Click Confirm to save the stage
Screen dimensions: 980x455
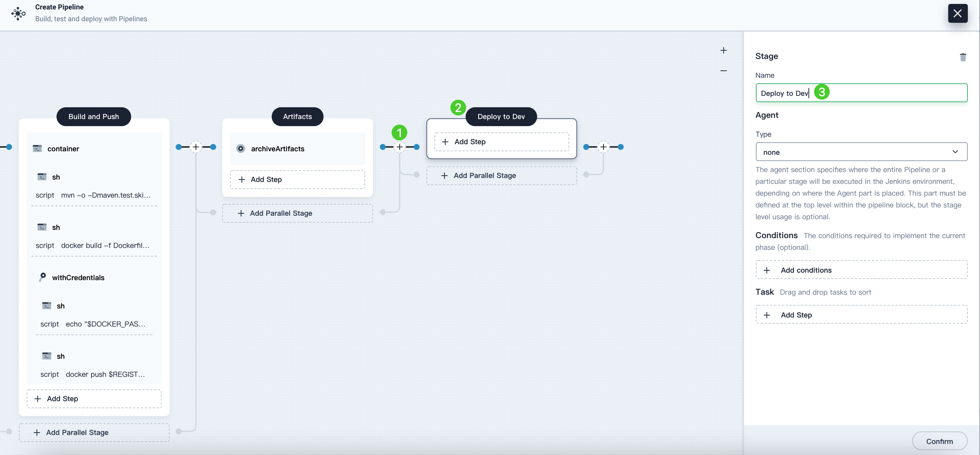click(939, 441)
